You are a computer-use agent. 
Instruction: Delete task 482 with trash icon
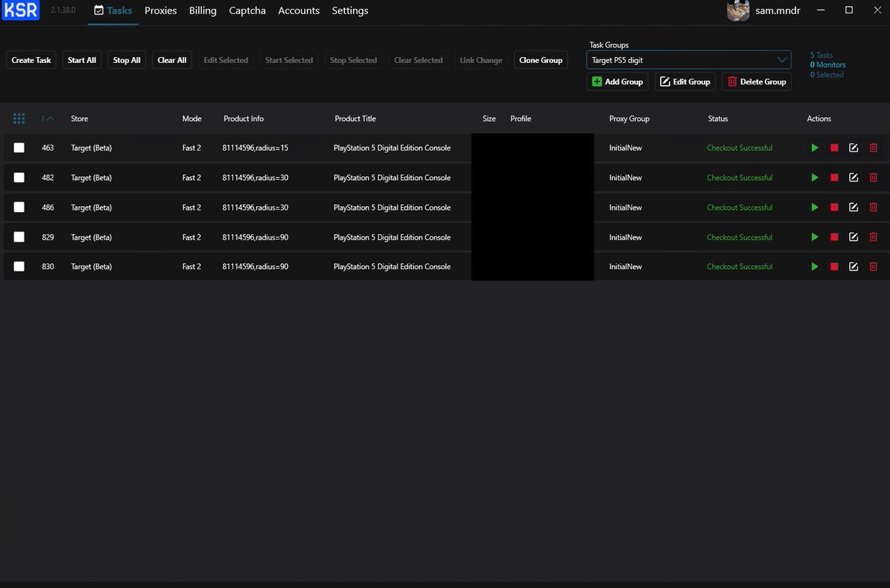point(873,178)
